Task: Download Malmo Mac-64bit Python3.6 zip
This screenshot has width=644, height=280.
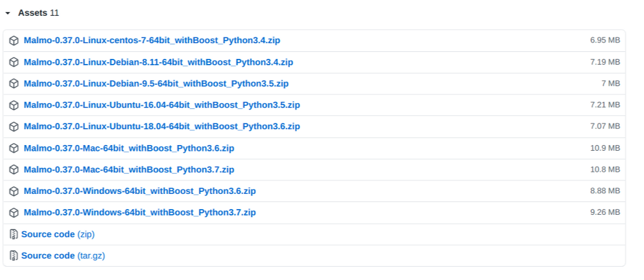Action: (129, 148)
